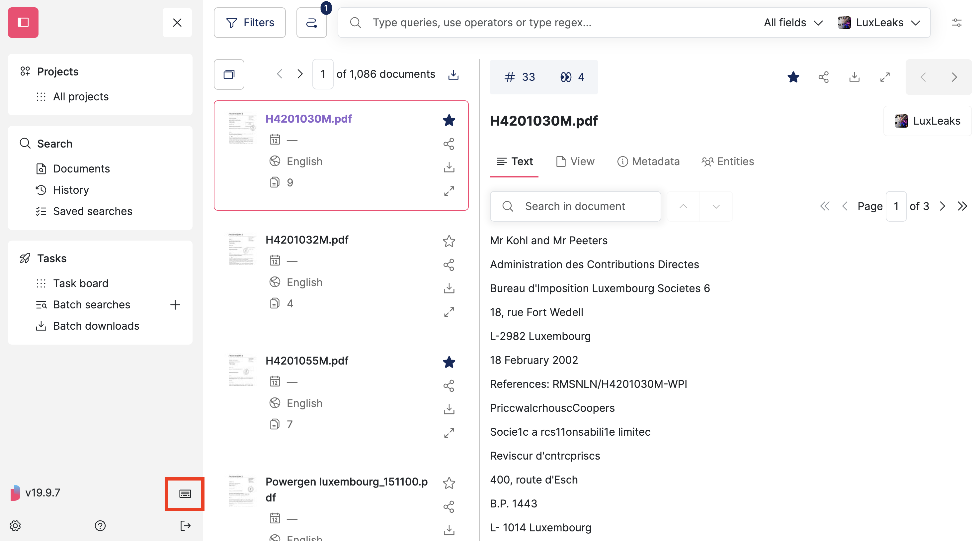Open the Filters panel

[250, 23]
